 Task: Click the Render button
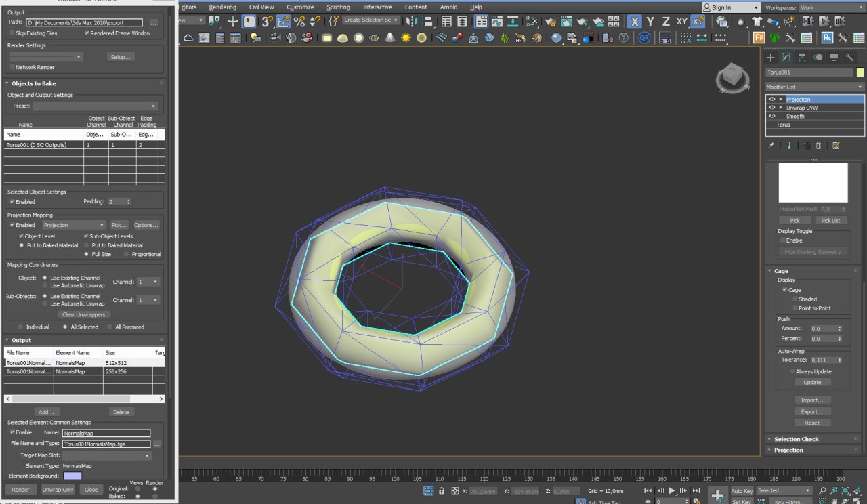(20, 489)
